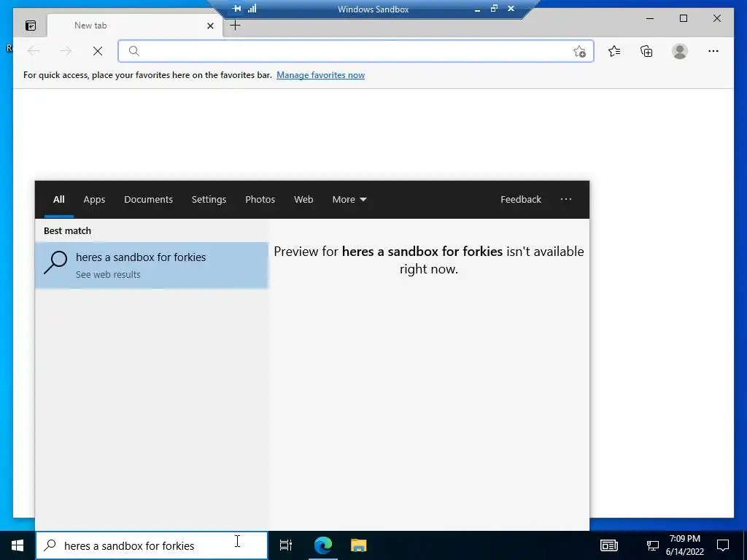The image size is (747, 560).
Task: Stop page loading with the X icon
Action: click(x=98, y=51)
